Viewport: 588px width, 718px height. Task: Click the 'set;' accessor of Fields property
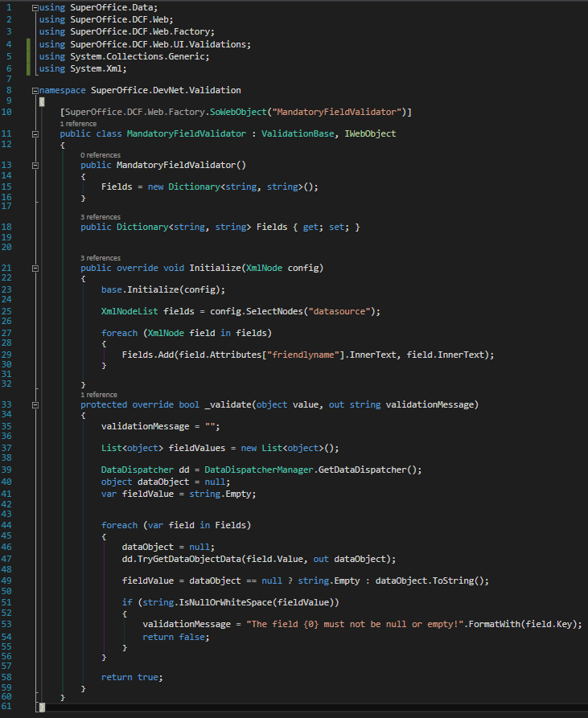[x=339, y=227]
